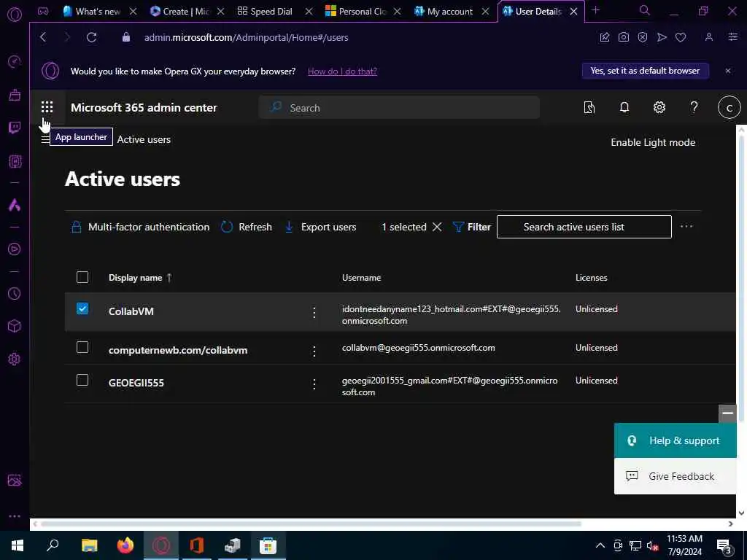Open the App launcher grid icon
This screenshot has height=560, width=747.
[x=47, y=107]
